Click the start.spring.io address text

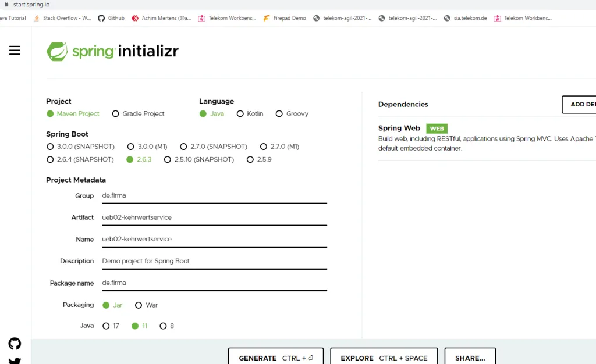31,5
